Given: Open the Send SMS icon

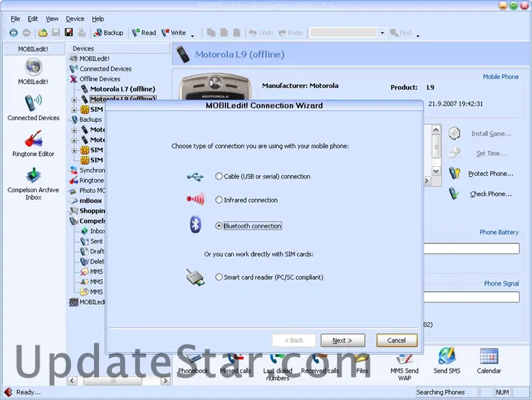Looking at the screenshot, I should [447, 358].
